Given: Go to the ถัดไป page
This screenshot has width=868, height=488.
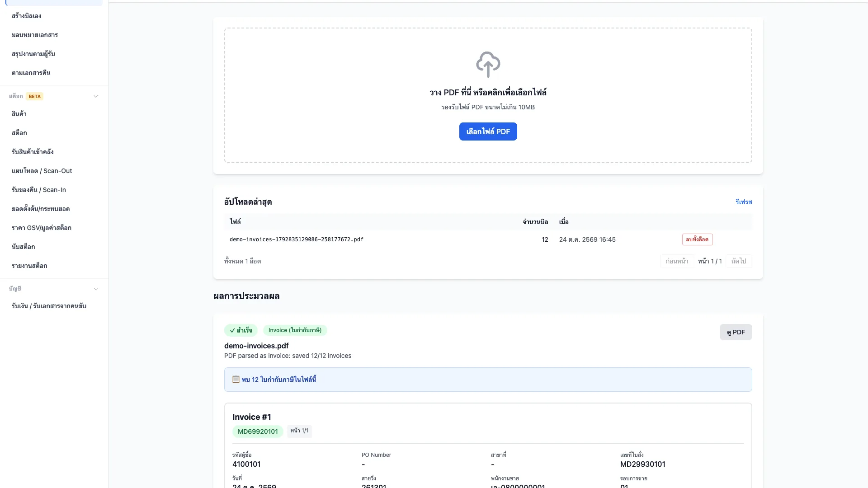Looking at the screenshot, I should point(739,261).
